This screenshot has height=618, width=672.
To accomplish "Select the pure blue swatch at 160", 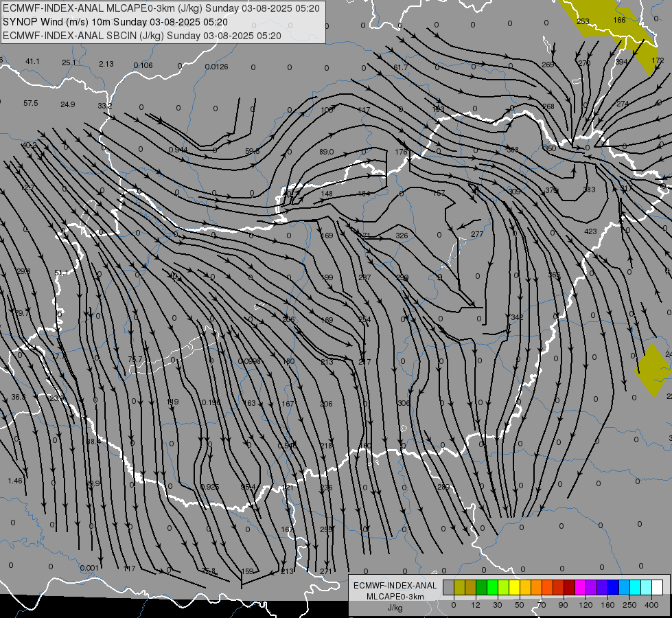I will (613, 587).
